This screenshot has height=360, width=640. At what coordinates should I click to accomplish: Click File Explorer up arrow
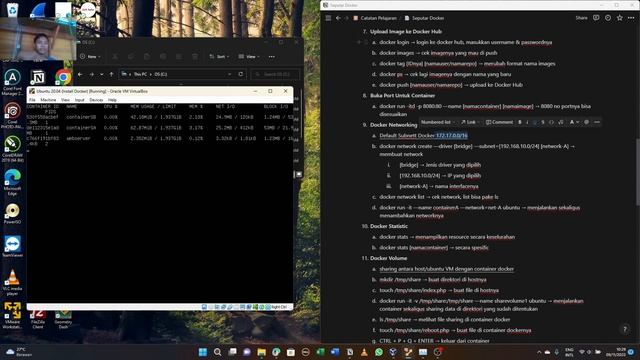[x=111, y=74]
